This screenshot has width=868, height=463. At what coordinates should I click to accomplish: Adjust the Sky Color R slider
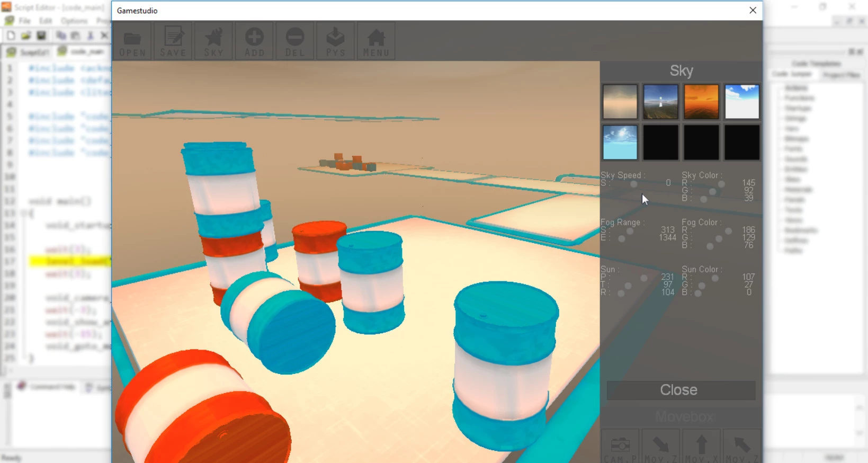[721, 184]
